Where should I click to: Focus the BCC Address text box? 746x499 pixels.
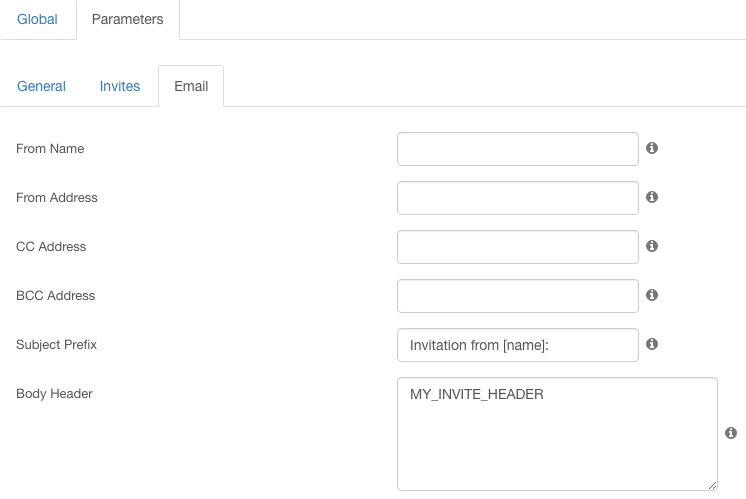pyautogui.click(x=518, y=296)
